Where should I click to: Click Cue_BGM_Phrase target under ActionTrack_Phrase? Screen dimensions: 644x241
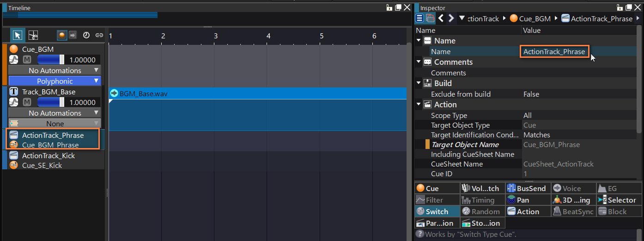tap(50, 145)
